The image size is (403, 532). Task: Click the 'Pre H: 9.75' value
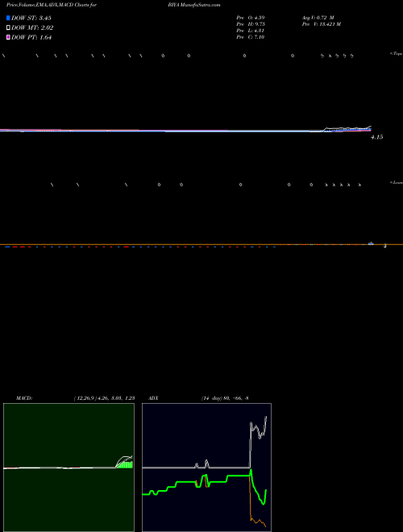[x=251, y=24]
